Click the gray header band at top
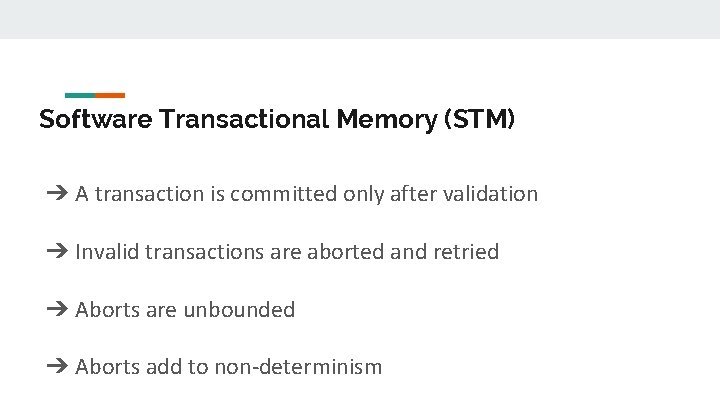The width and height of the screenshot is (720, 405). point(360,19)
